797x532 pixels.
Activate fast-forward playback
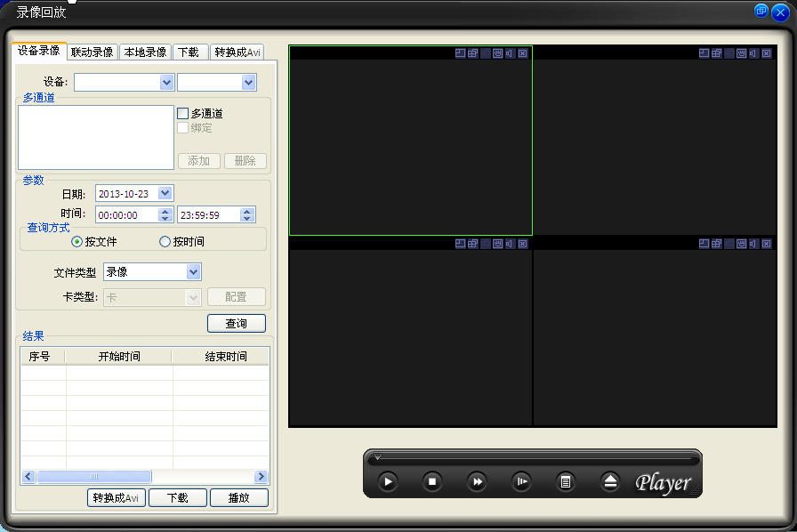(x=477, y=481)
